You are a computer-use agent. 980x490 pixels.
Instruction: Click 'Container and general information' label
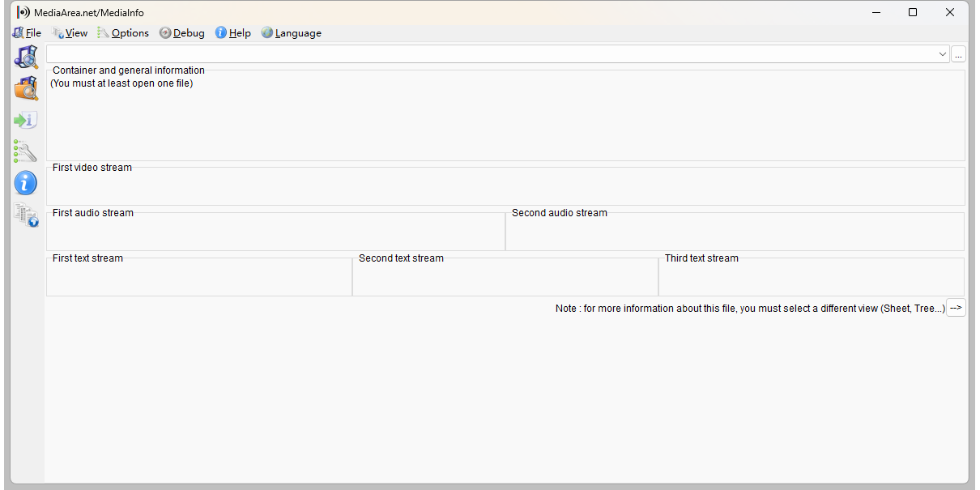pos(129,70)
